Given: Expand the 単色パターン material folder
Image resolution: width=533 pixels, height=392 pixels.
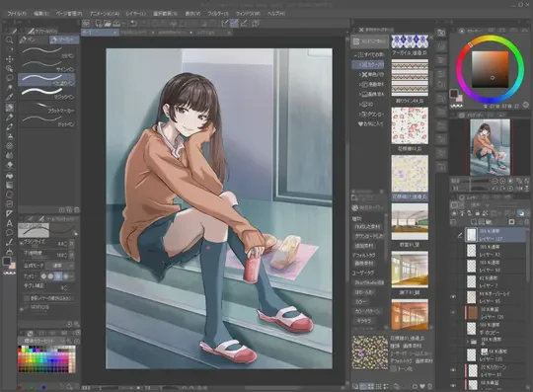Looking at the screenshot, I should tap(360, 74).
